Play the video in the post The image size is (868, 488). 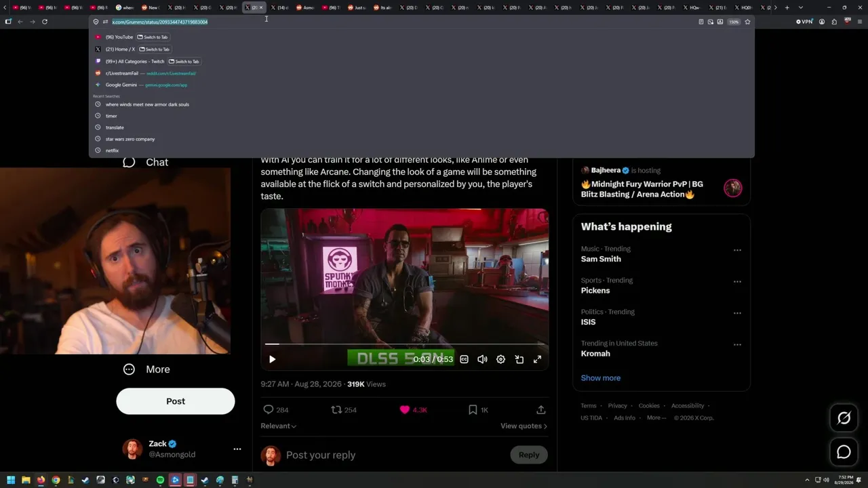273,359
